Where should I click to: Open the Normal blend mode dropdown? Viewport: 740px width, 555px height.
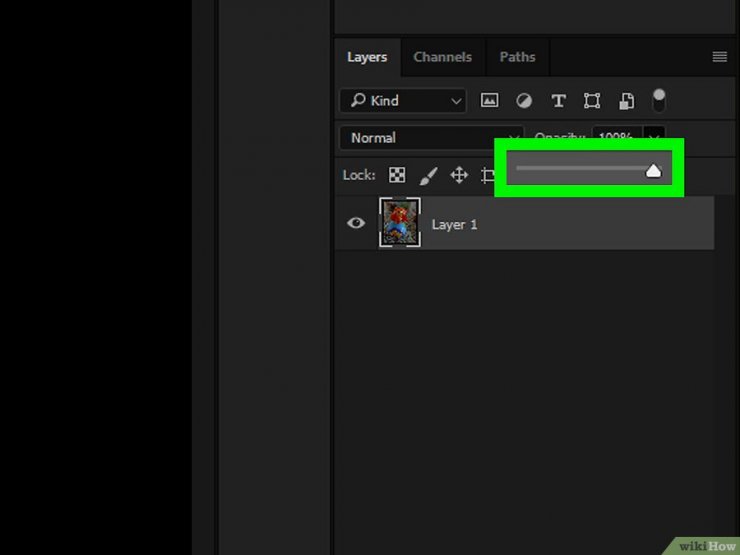pyautogui.click(x=431, y=138)
